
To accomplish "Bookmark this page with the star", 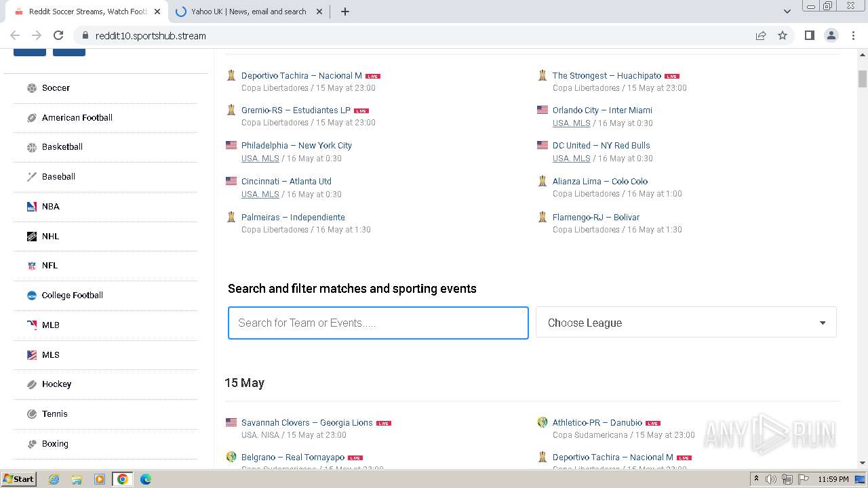I will point(783,36).
